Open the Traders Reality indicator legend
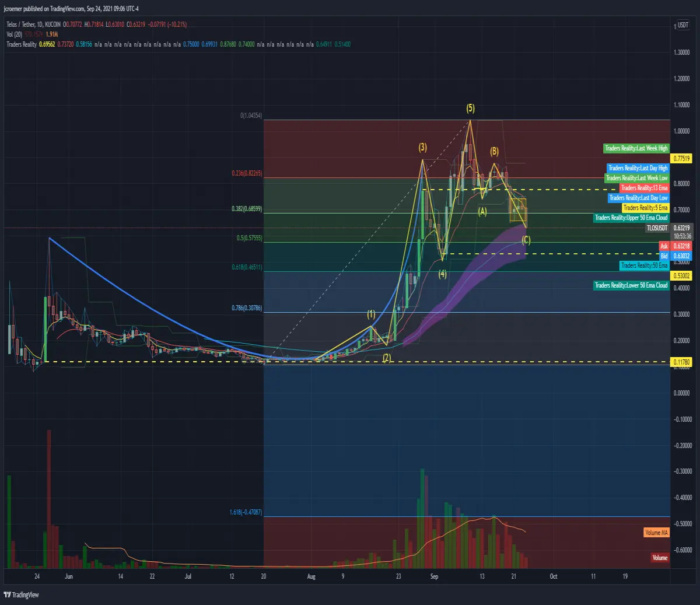700x605 pixels. (22, 44)
